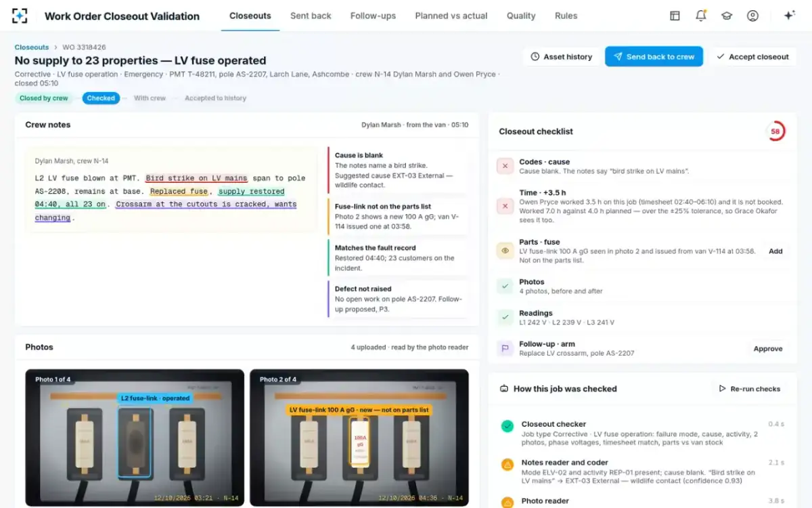
Task: Click the Closeout checklist heading
Action: pyautogui.click(x=536, y=131)
